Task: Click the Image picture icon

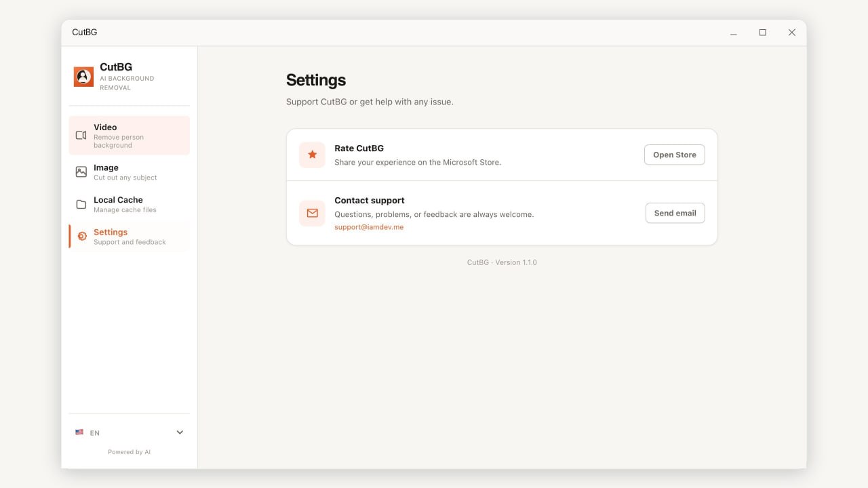Action: coord(81,172)
